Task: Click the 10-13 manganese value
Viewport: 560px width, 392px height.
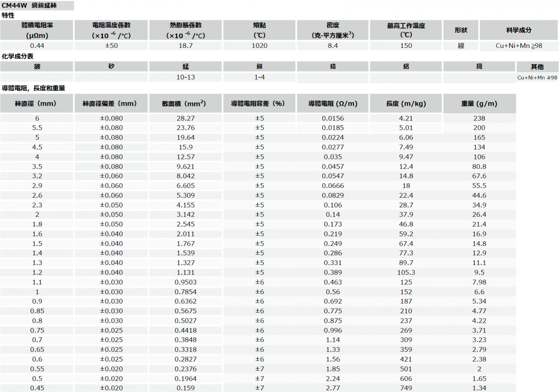Action: tap(185, 77)
